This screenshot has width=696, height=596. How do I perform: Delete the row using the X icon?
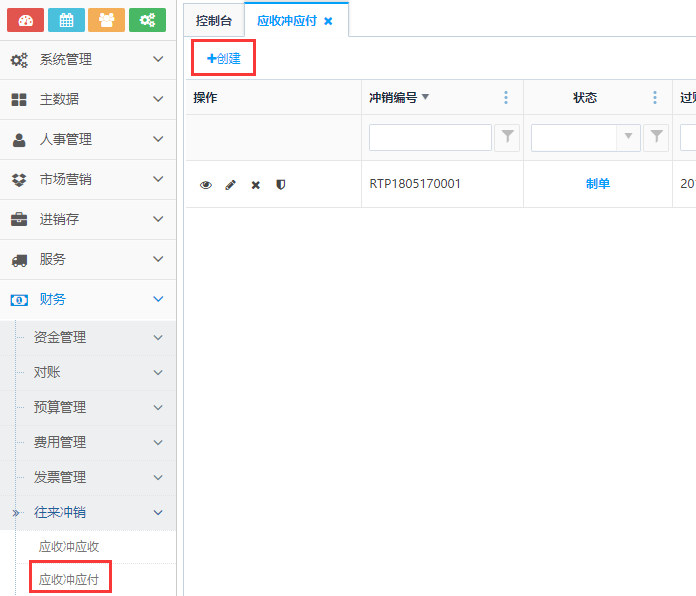255,185
